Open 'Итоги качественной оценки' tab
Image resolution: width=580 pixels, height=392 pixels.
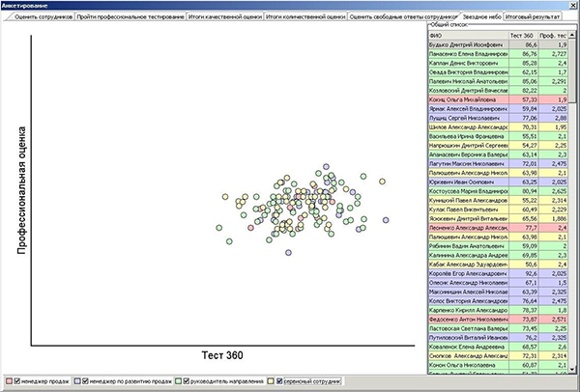point(225,17)
